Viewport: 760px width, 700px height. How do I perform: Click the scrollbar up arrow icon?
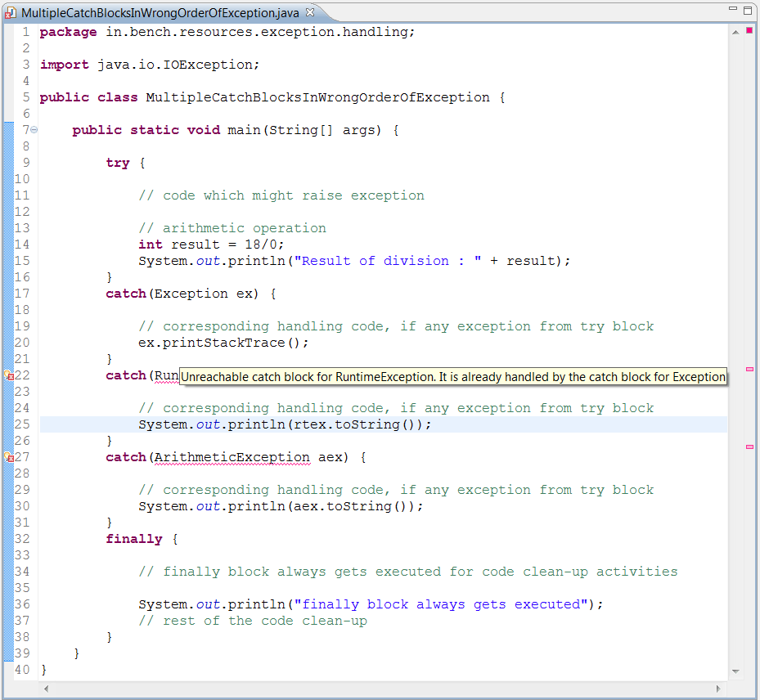pyautogui.click(x=735, y=30)
